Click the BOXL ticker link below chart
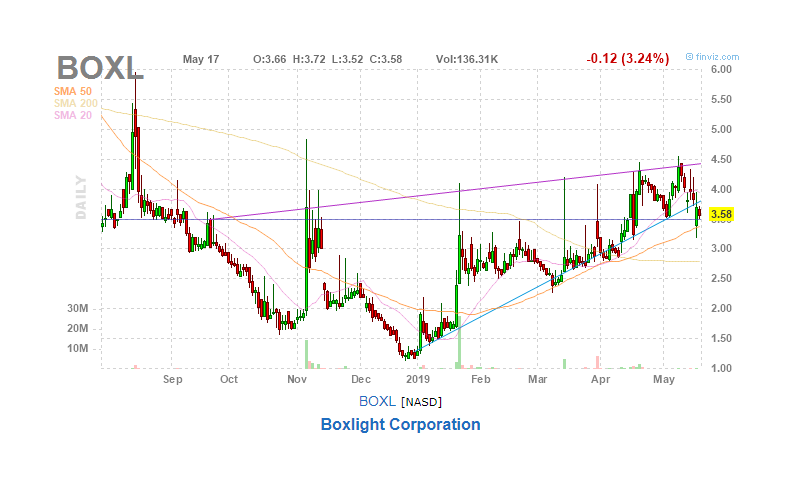The image size is (794, 486). click(x=377, y=401)
